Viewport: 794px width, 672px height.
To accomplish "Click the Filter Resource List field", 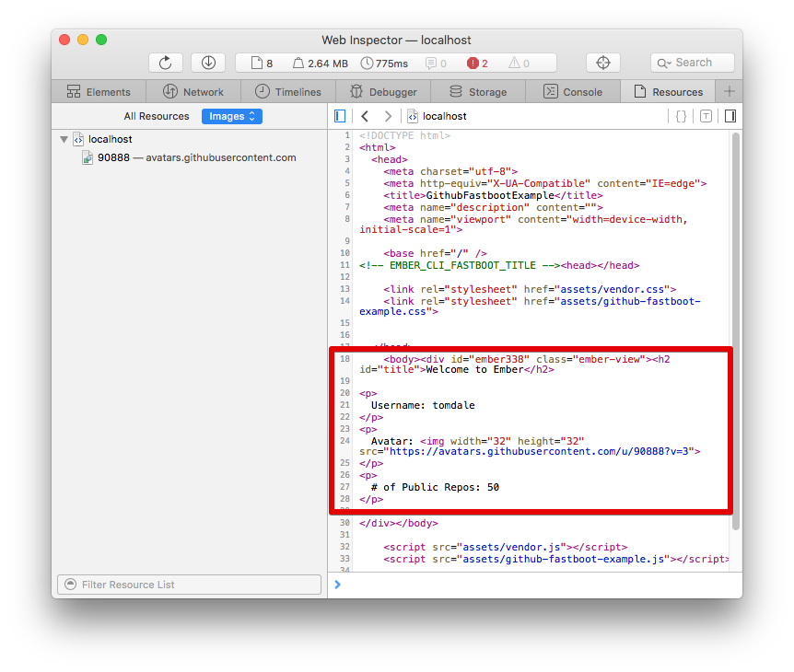I will click(x=190, y=585).
